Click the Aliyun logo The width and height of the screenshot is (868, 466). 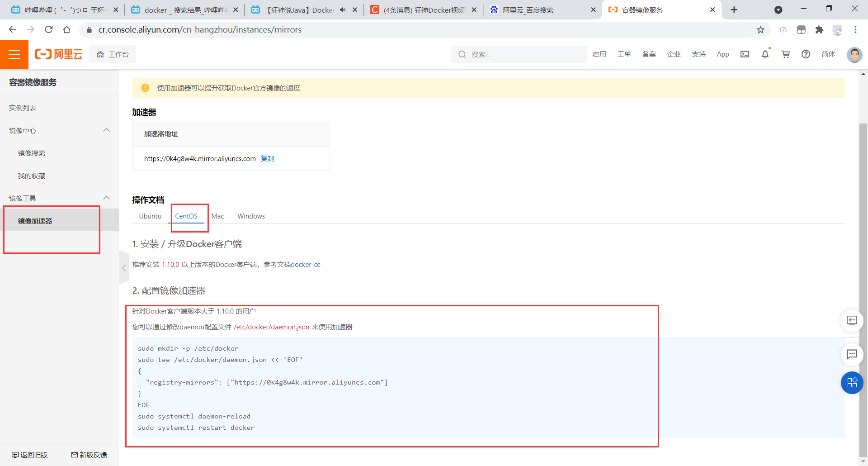pyautogui.click(x=59, y=54)
